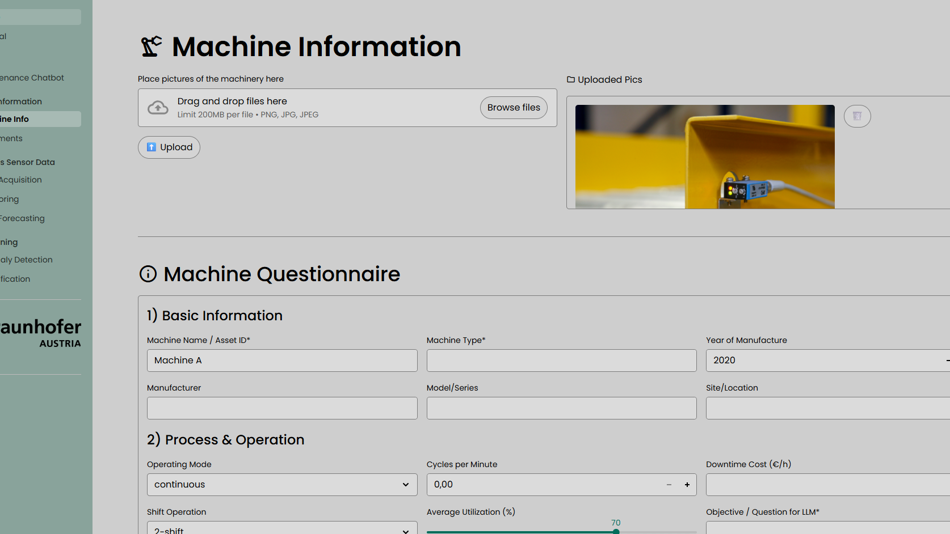Increase Cycles per Minute with plus icon

point(687,485)
